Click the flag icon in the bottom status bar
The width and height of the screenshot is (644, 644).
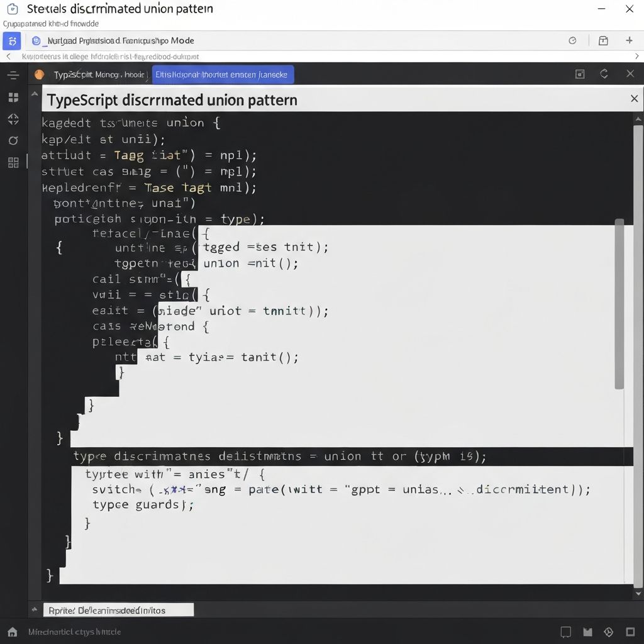click(587, 632)
